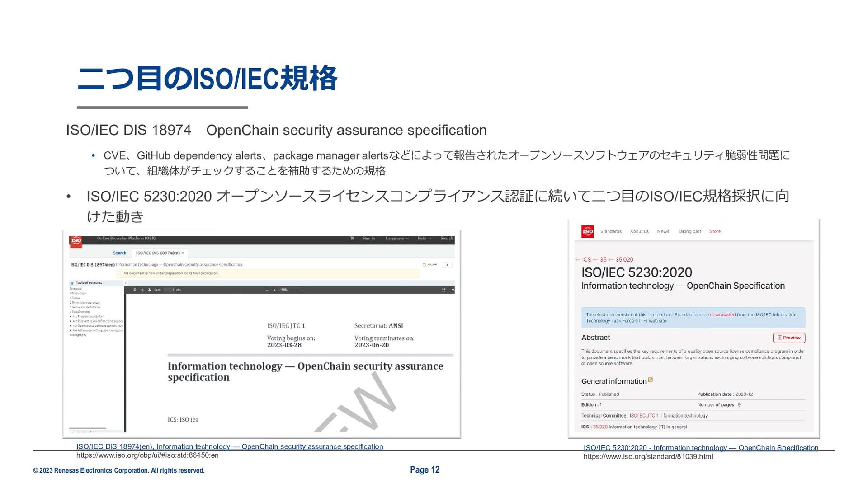Go to previous page with up arrow
This screenshot has width=868, height=488.
[142, 290]
